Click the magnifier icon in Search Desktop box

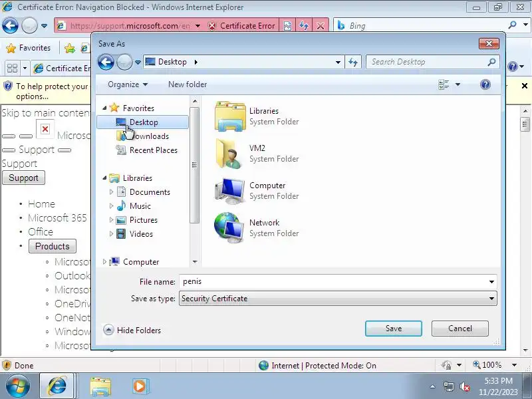[x=491, y=62]
